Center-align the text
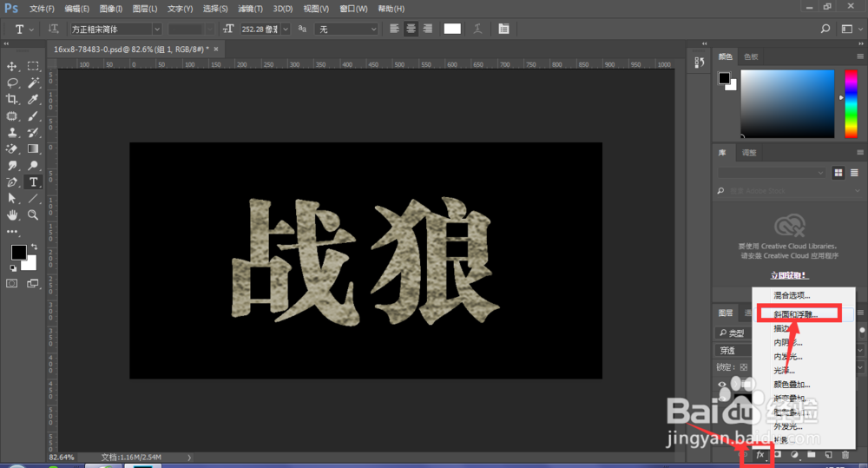 coord(411,29)
